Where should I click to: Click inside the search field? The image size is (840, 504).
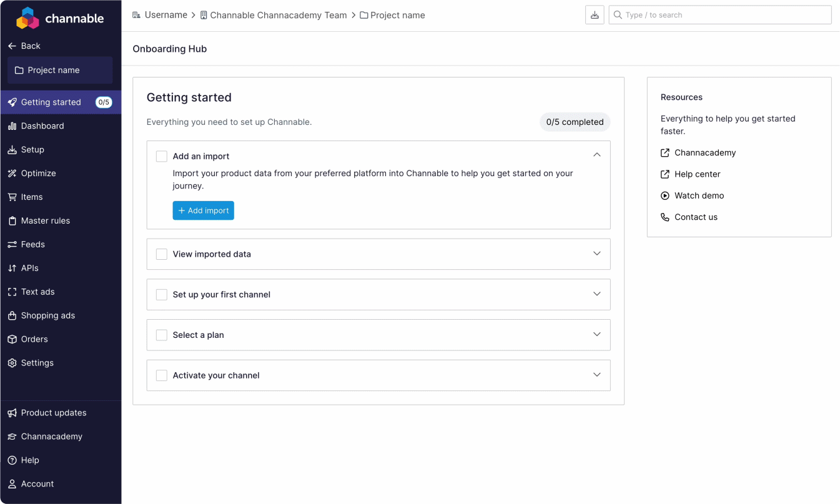coord(719,14)
